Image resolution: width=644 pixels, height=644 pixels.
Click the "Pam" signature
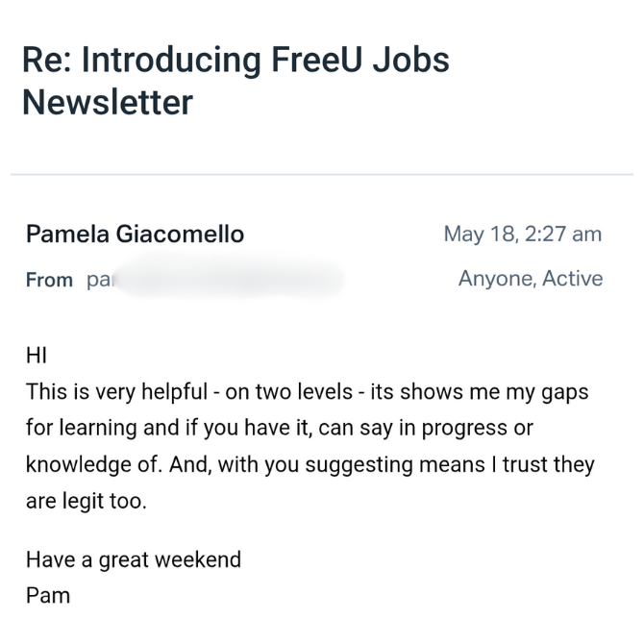(48, 595)
